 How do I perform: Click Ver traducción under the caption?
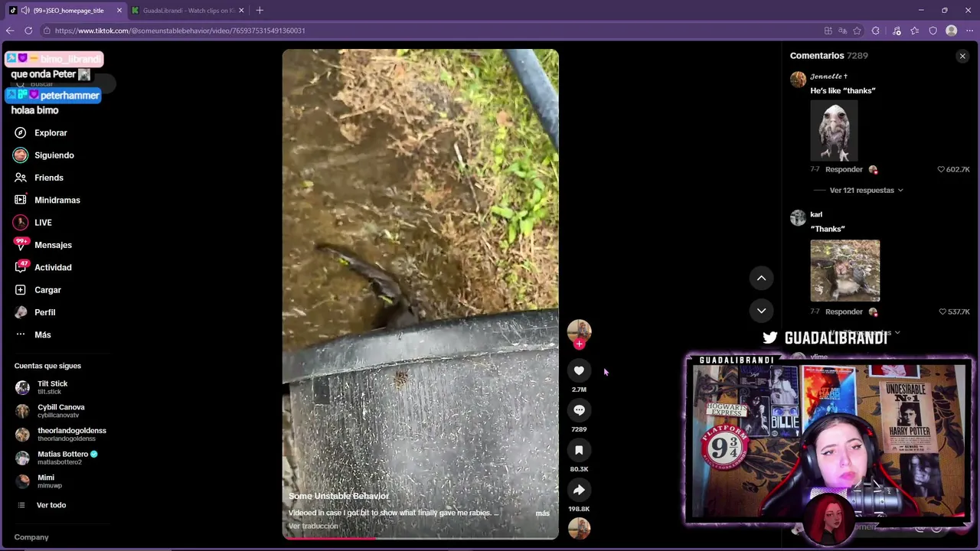pos(313,526)
